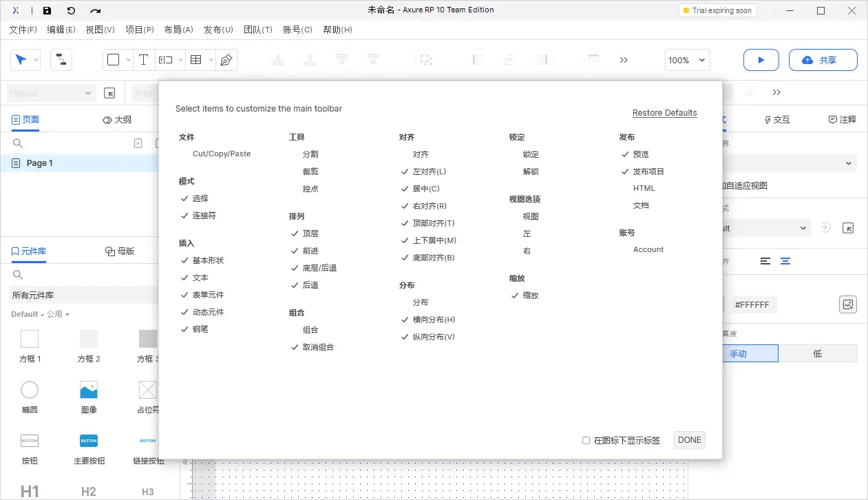Switch to the 交互 interactions tab

(776, 119)
